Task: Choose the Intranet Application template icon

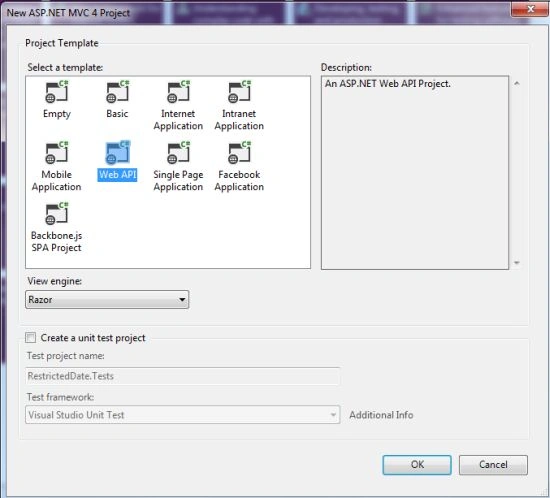Action: [x=240, y=92]
